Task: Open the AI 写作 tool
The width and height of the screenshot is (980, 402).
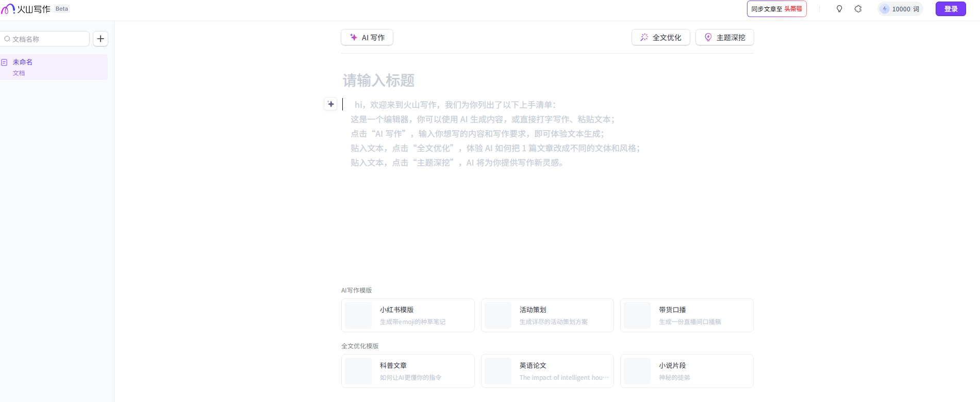Action: point(367,37)
